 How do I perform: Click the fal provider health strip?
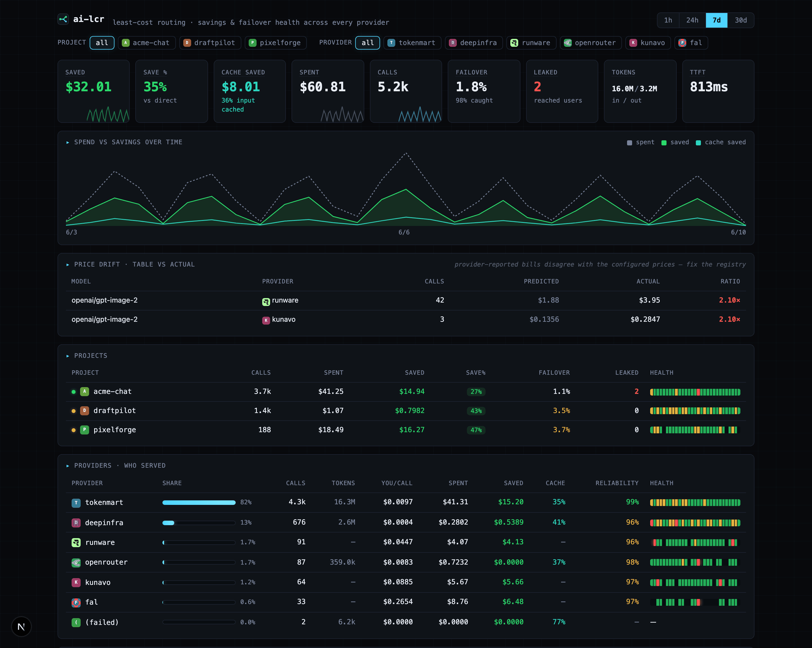[x=695, y=602]
